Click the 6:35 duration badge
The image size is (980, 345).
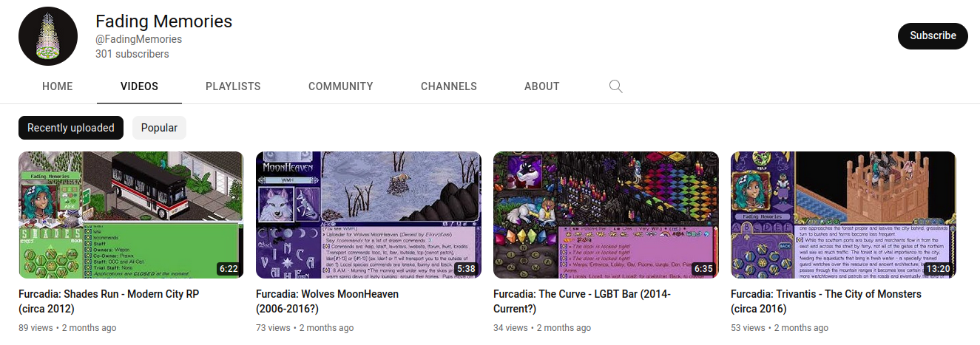703,269
